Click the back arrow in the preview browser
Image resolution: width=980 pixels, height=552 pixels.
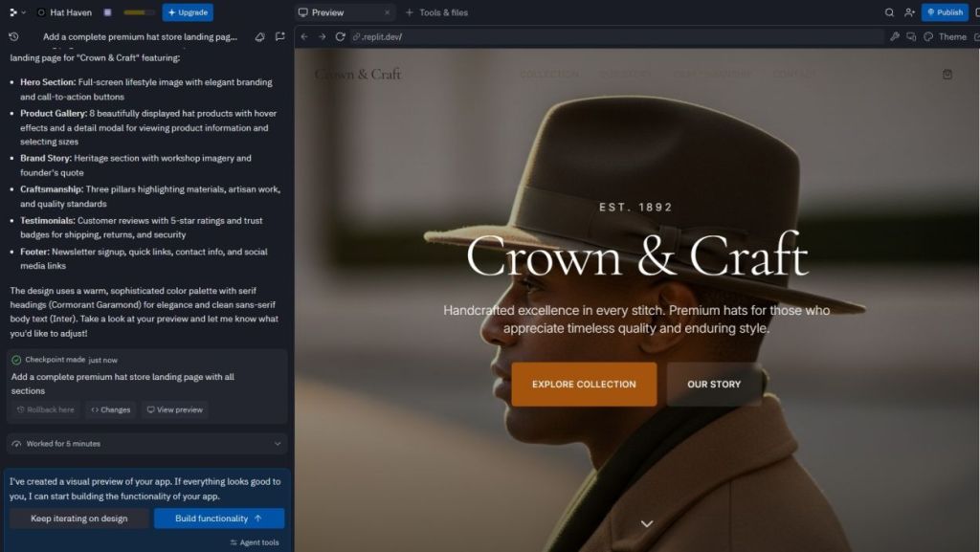pos(304,35)
